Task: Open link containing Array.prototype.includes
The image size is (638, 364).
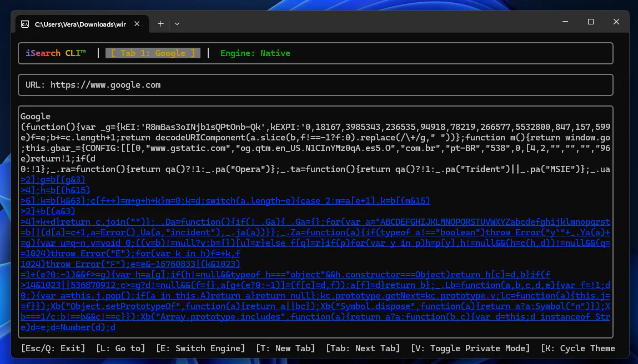Action: point(315,317)
